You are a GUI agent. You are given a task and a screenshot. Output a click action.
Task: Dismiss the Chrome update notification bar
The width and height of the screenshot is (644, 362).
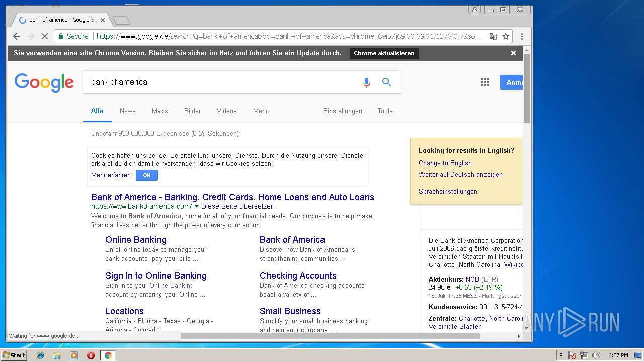tap(513, 53)
